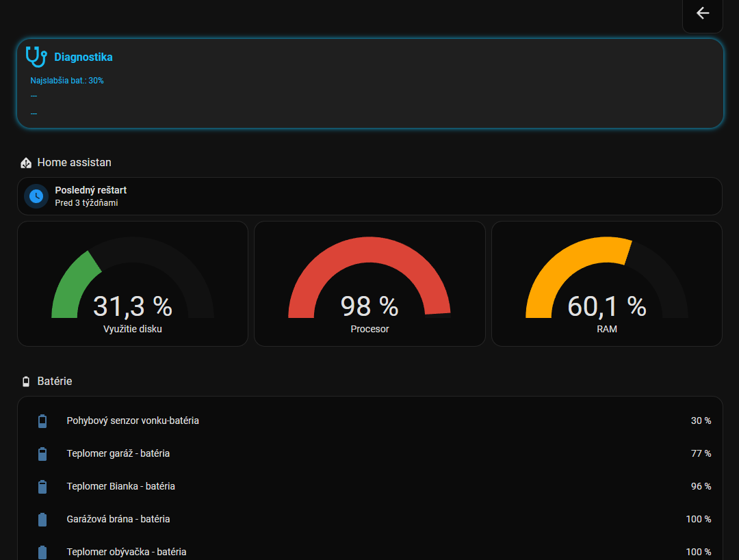Click battery icon for Pohybový senzor vonku
739x560 pixels.
click(x=42, y=421)
